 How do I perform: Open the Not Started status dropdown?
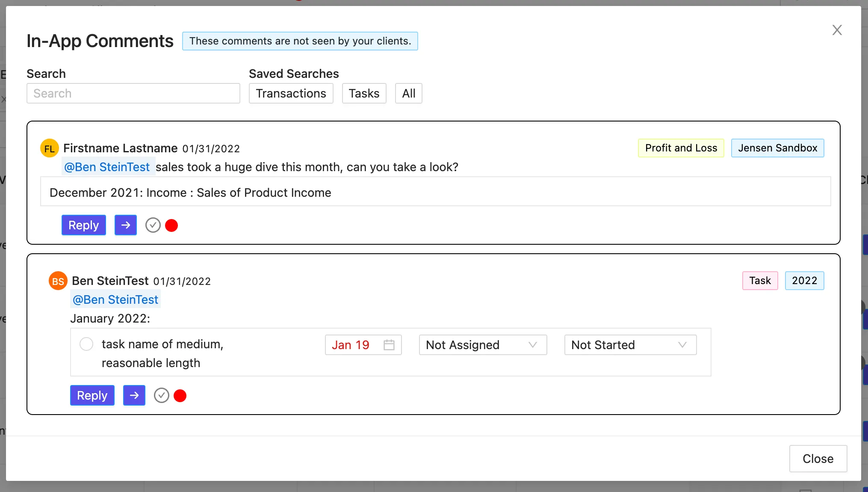(630, 345)
